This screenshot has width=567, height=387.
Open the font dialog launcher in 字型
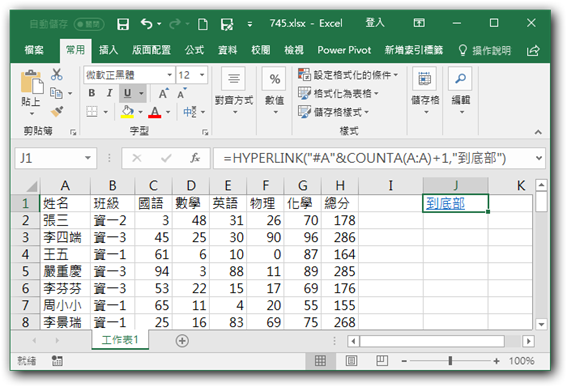point(205,132)
